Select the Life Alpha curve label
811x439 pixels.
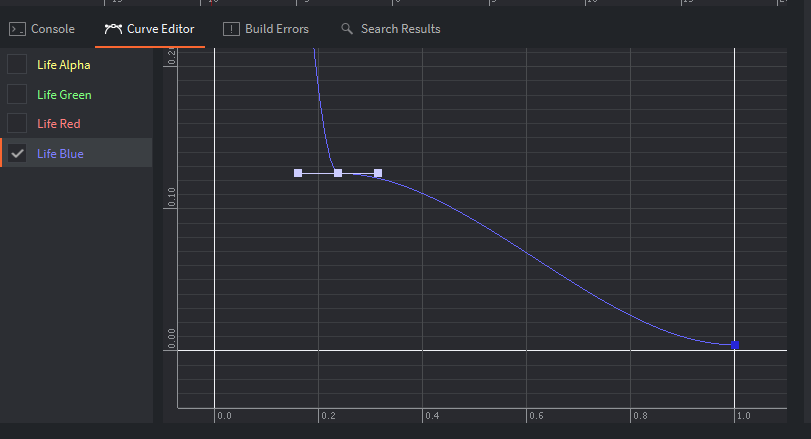pos(64,65)
